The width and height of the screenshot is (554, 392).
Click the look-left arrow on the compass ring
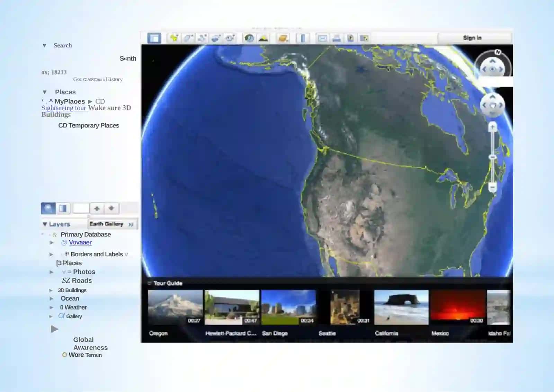coord(484,69)
